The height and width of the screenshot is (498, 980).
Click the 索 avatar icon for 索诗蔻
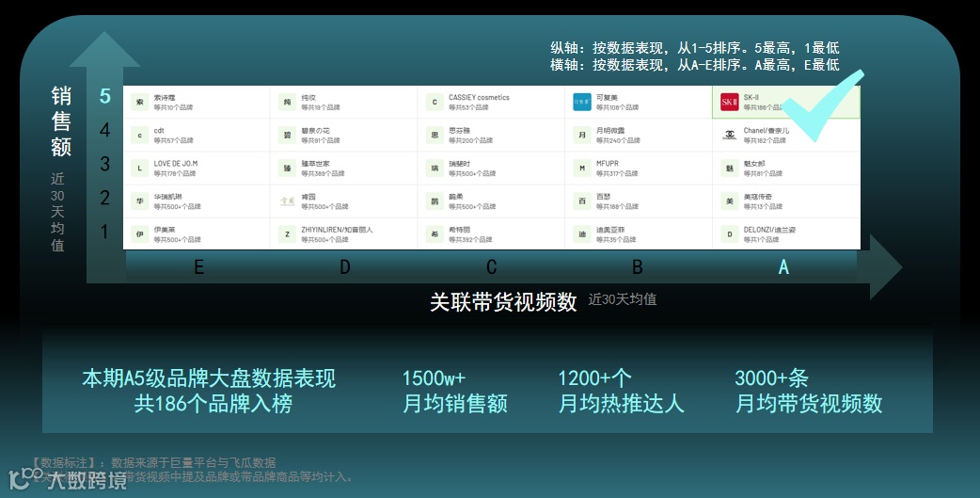click(x=140, y=102)
